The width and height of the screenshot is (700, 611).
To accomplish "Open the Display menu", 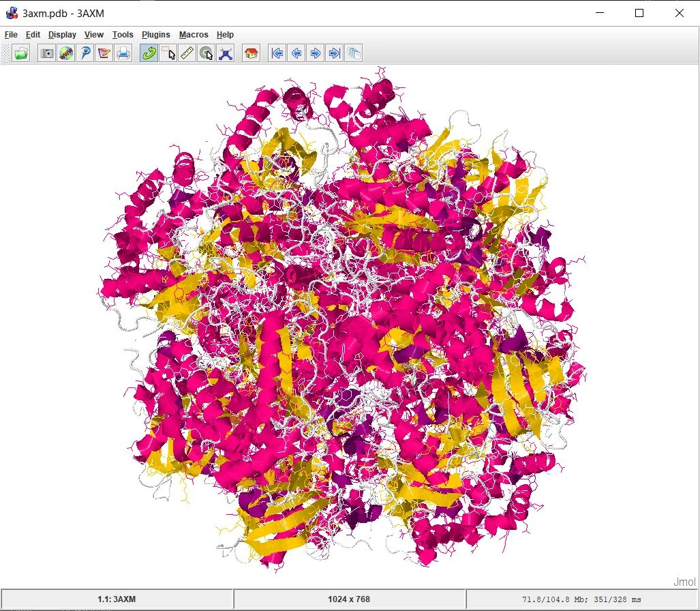I will 62,34.
